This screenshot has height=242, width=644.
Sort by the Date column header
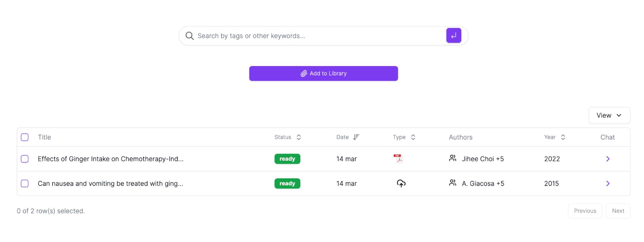348,137
